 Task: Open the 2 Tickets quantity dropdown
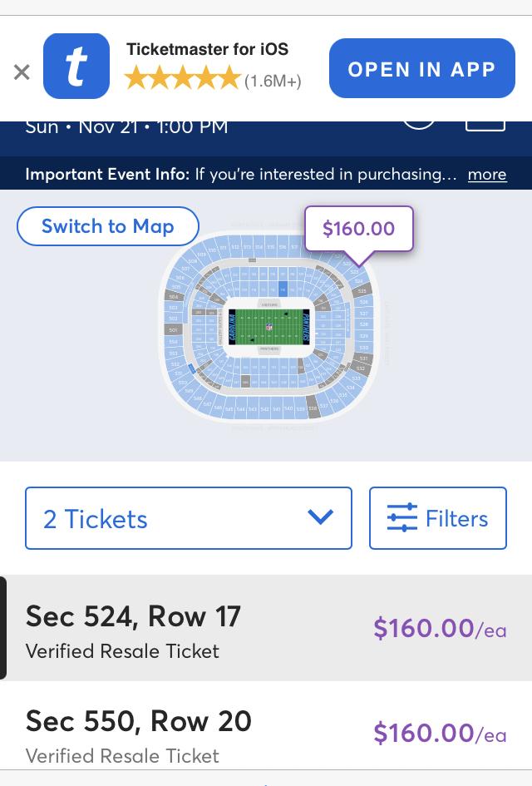point(189,518)
